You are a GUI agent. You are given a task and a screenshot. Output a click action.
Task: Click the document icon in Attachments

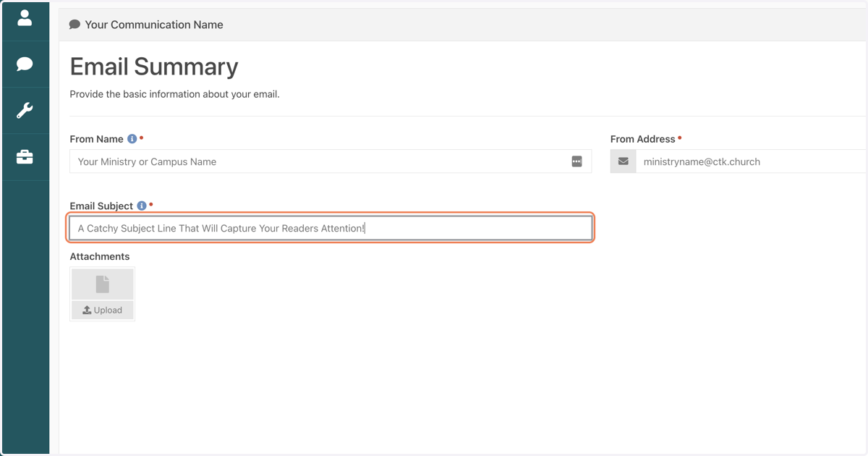pos(103,284)
